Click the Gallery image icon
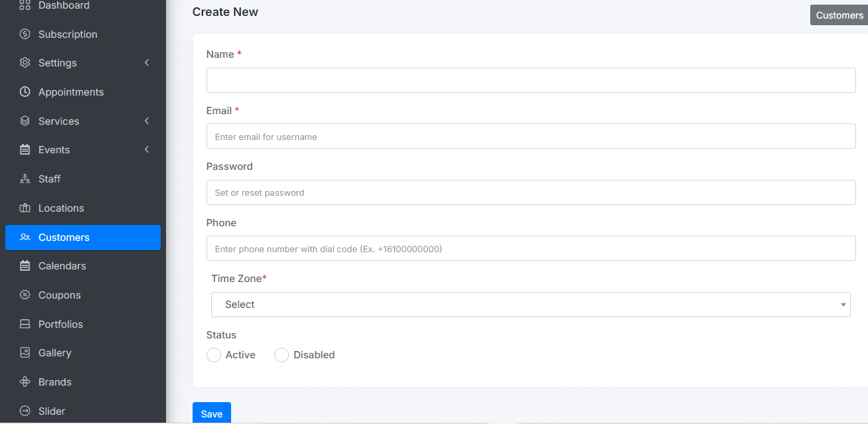868x424 pixels. (x=25, y=352)
